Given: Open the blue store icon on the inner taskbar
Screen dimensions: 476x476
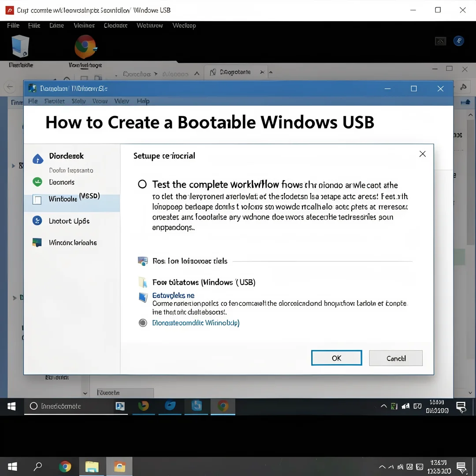Looking at the screenshot, I should (197, 406).
